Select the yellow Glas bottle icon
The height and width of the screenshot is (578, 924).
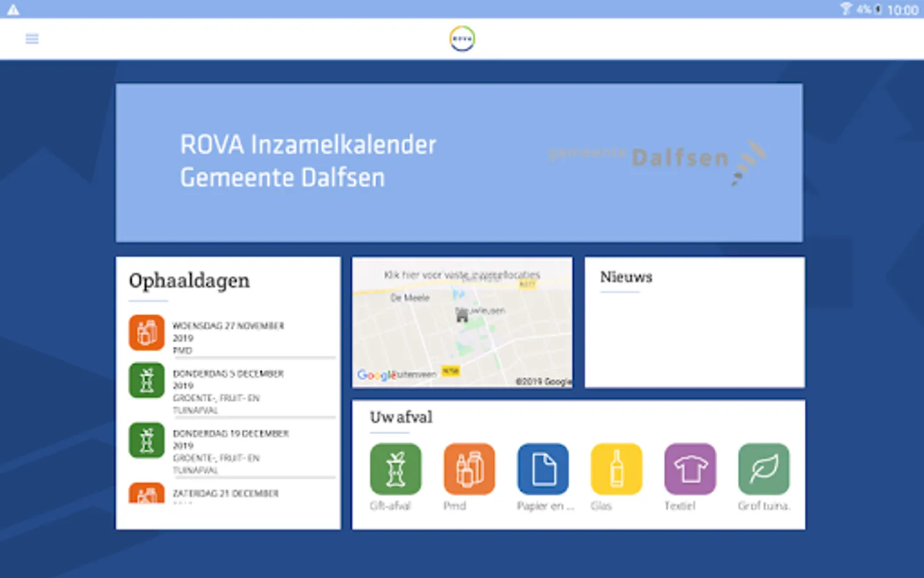click(x=616, y=469)
